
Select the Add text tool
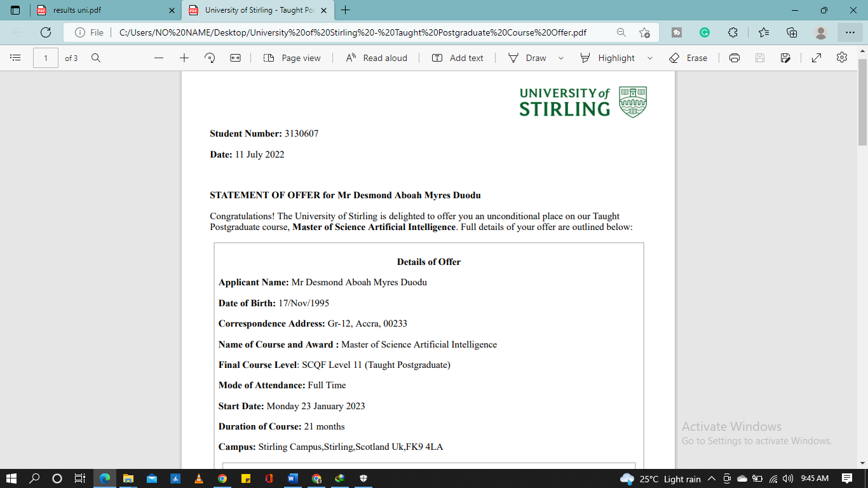[x=458, y=58]
